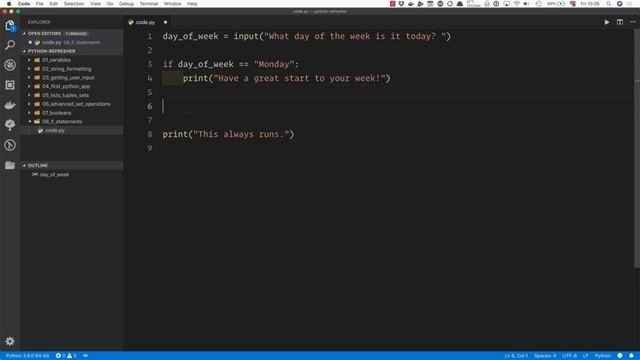Open the Debug menu
This screenshot has width=640, height=360.
(x=126, y=4)
